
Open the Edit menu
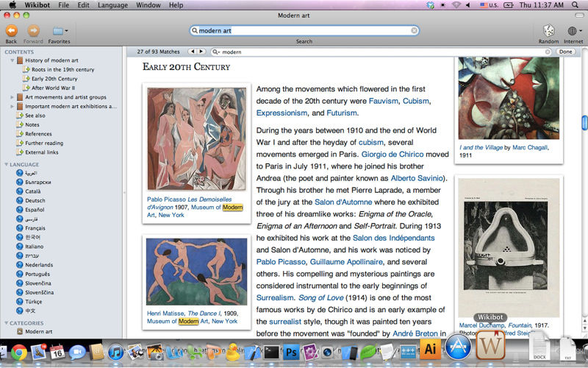[83, 5]
